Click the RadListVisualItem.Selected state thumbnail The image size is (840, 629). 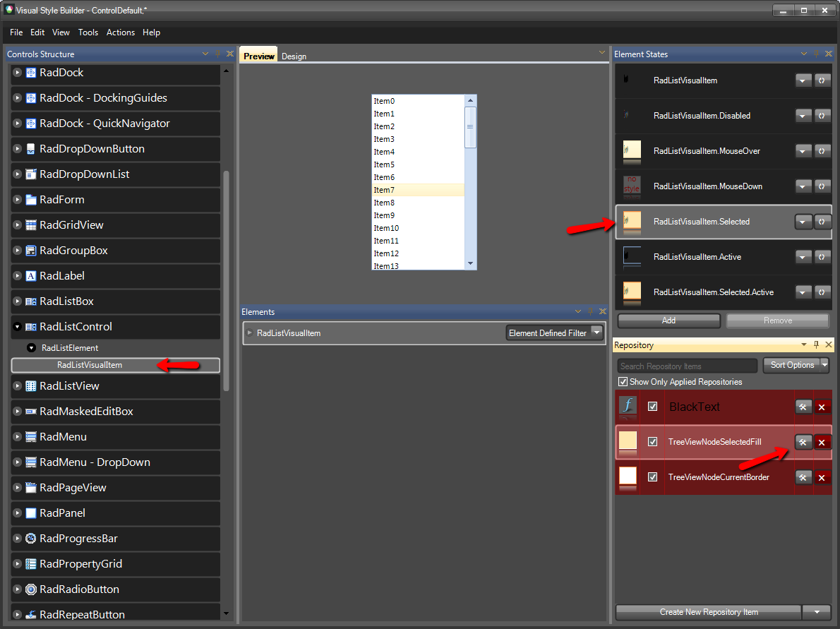[632, 221]
